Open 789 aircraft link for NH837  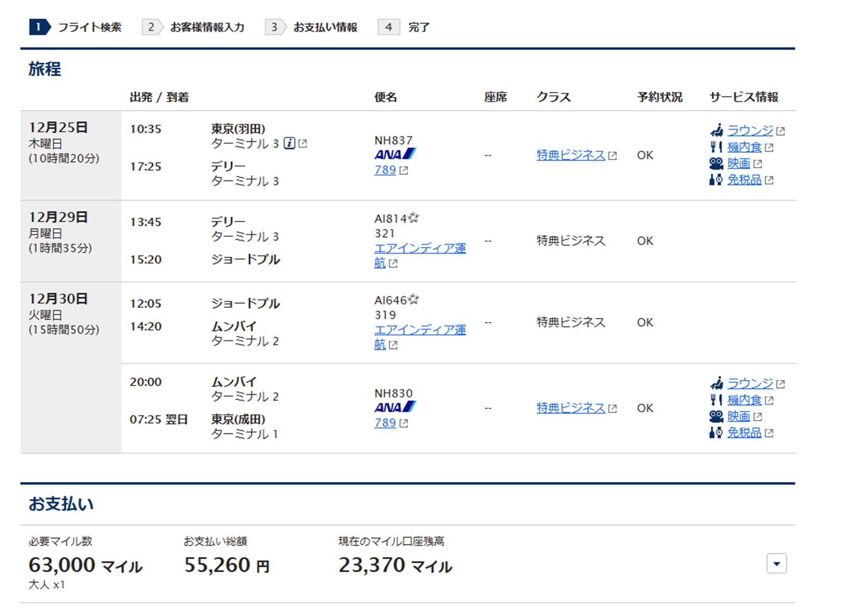(385, 170)
